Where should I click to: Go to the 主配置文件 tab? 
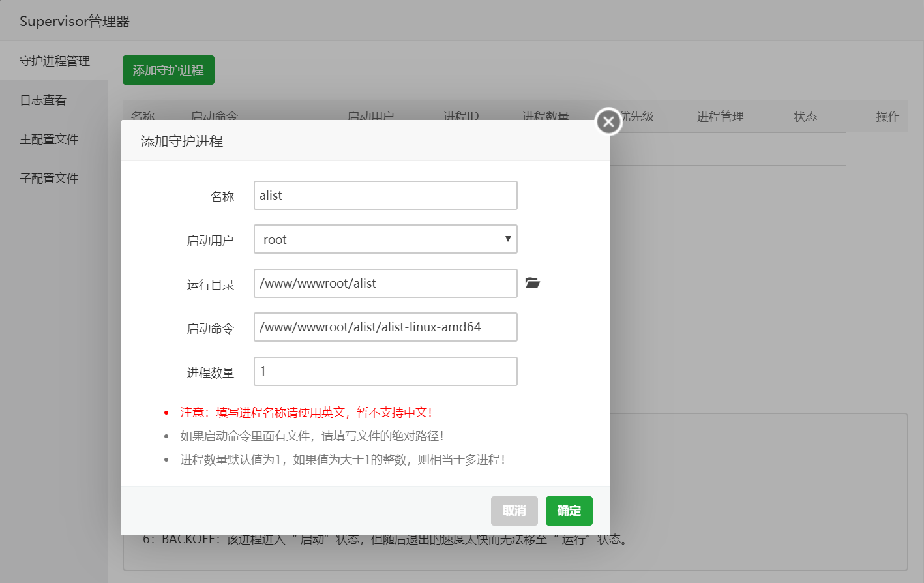click(49, 140)
